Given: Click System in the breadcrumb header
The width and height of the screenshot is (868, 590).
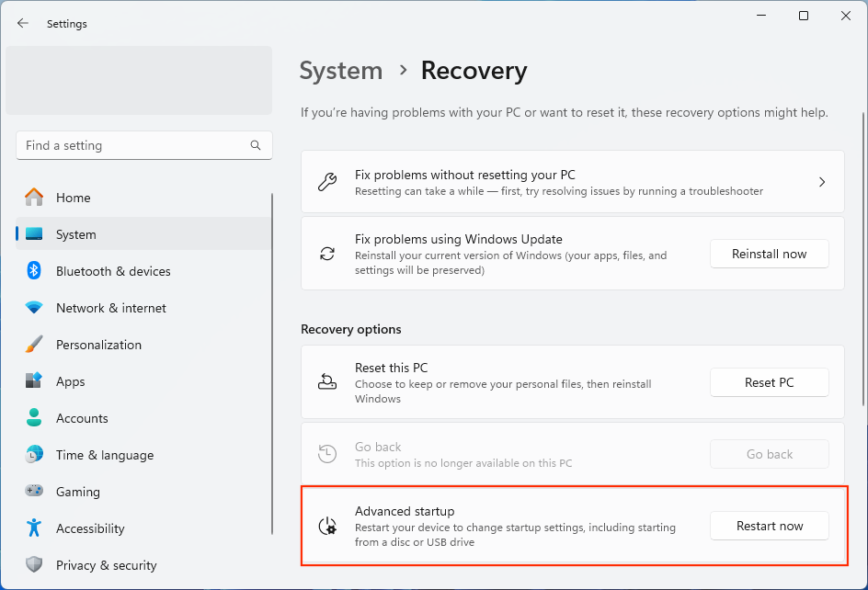Looking at the screenshot, I should tap(341, 71).
